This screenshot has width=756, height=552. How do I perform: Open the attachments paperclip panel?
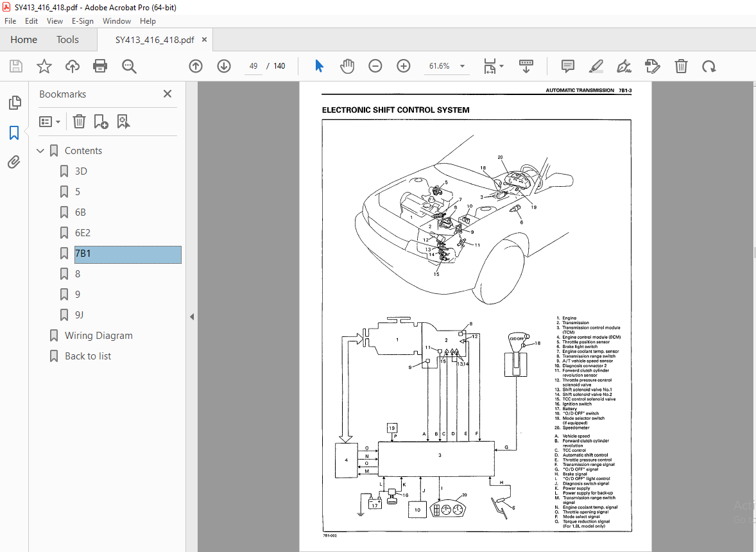click(14, 162)
